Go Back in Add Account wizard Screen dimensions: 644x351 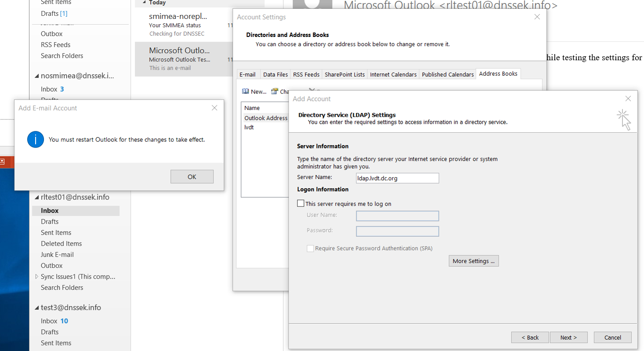(x=530, y=337)
